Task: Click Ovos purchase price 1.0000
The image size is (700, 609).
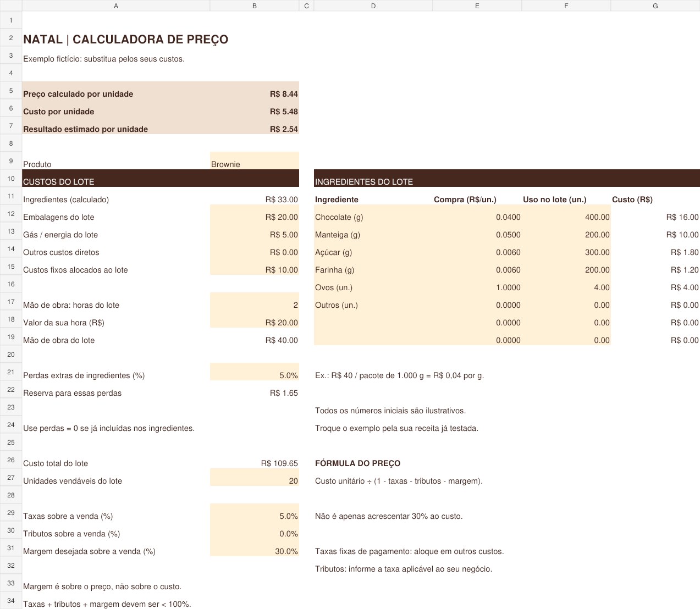Action: [x=477, y=284]
